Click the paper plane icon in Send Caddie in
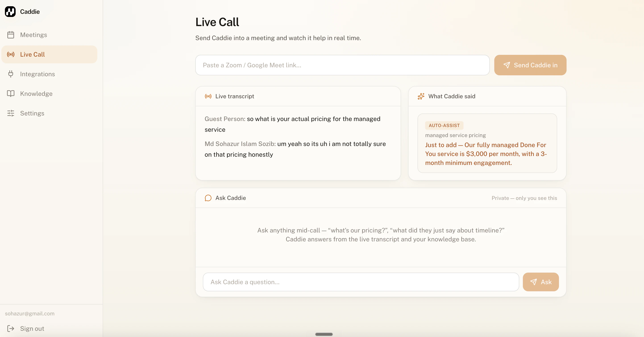Image resolution: width=644 pixels, height=337 pixels. pos(507,65)
